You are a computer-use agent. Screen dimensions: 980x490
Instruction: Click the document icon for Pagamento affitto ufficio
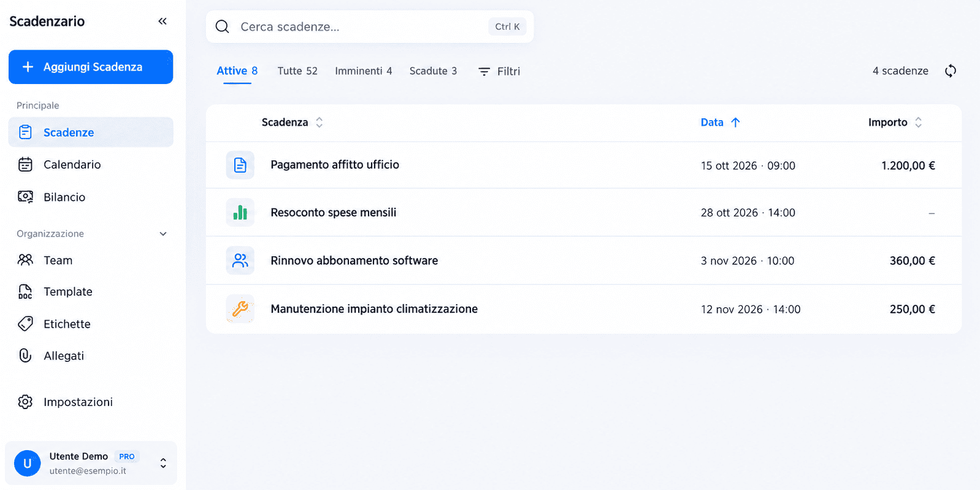click(x=240, y=165)
